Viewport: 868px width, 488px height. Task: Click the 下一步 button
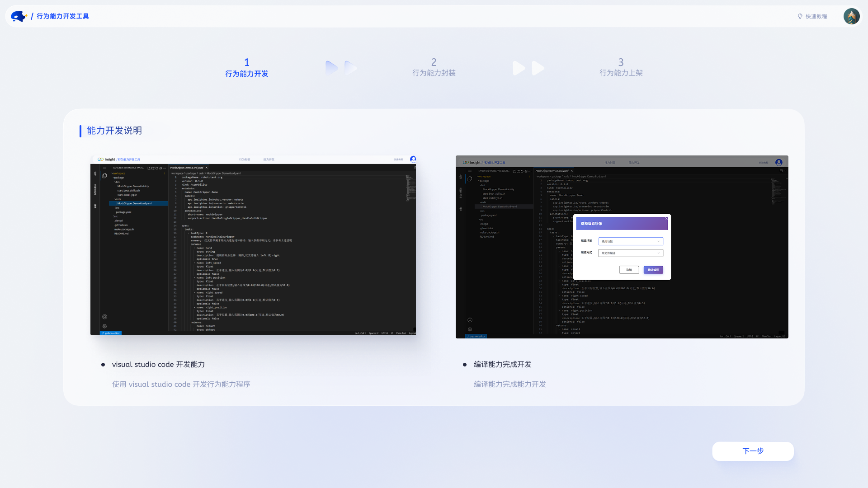pyautogui.click(x=753, y=451)
